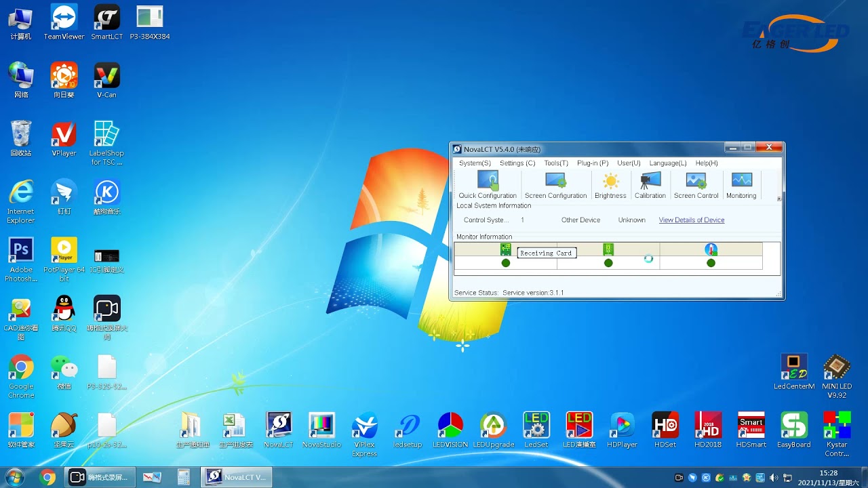Open the Settings (C) menu
868x488 pixels.
(517, 163)
